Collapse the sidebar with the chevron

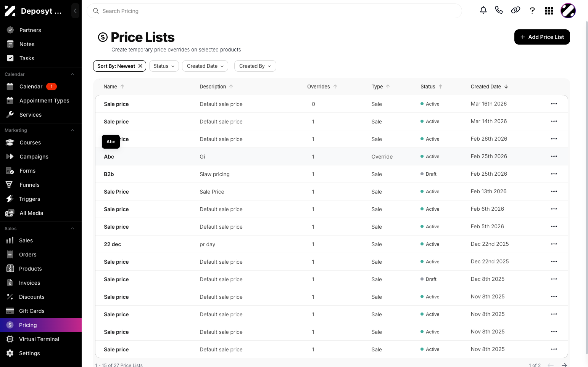click(x=75, y=11)
